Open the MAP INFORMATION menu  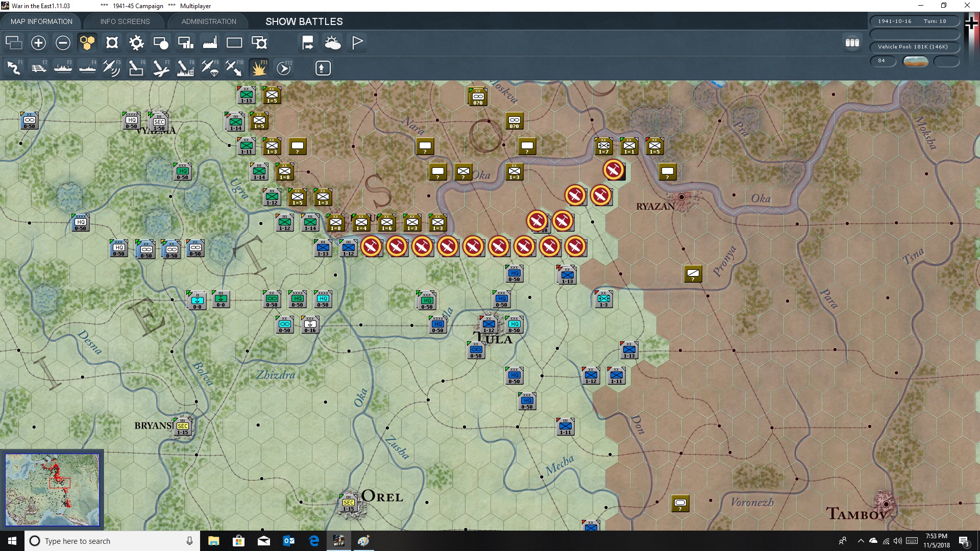pos(41,21)
